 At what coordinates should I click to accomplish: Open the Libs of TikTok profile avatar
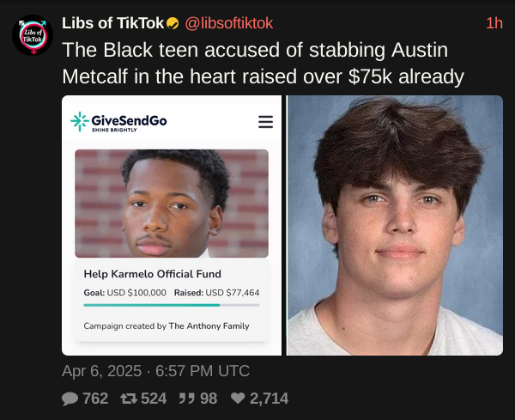(x=33, y=35)
